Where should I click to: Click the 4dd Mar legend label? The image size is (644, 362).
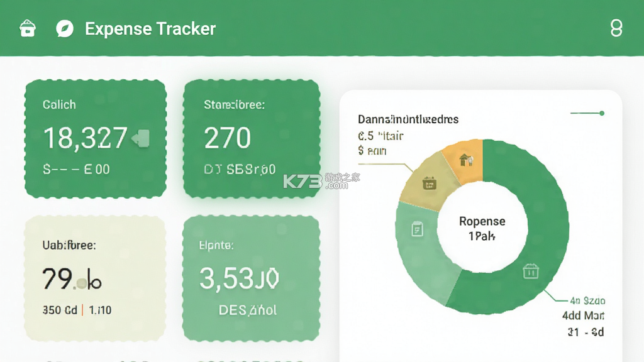coord(583,315)
